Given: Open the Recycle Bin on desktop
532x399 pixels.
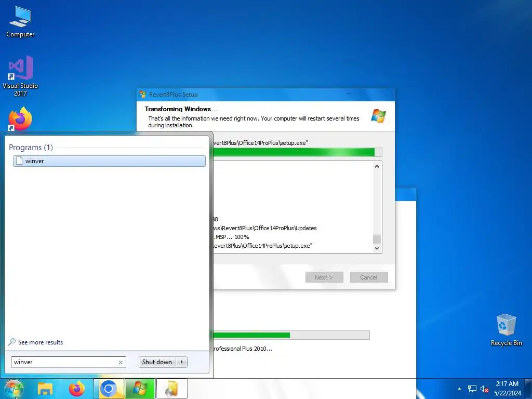Looking at the screenshot, I should (506, 330).
